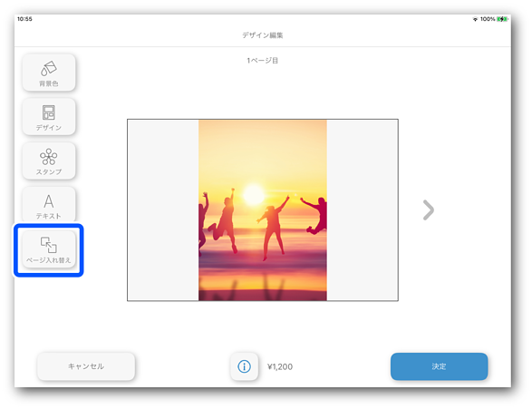The image size is (532, 409).
Task: Tap the Wi-Fi status icon
Action: (475, 19)
